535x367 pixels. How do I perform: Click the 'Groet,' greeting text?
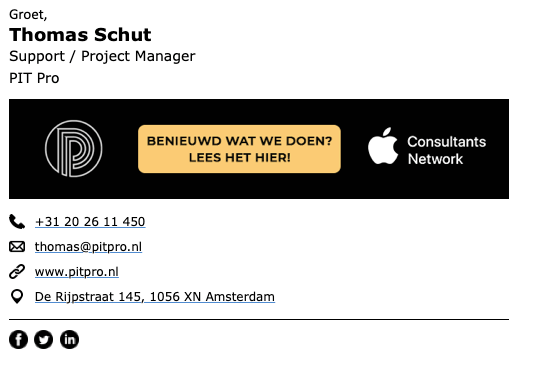click(x=28, y=14)
